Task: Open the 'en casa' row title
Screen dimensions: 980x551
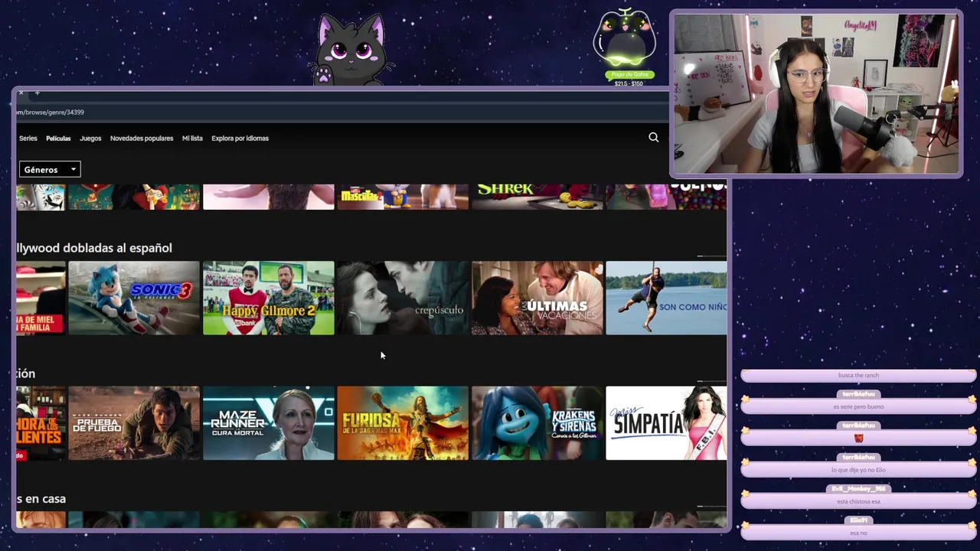Action: (x=41, y=499)
